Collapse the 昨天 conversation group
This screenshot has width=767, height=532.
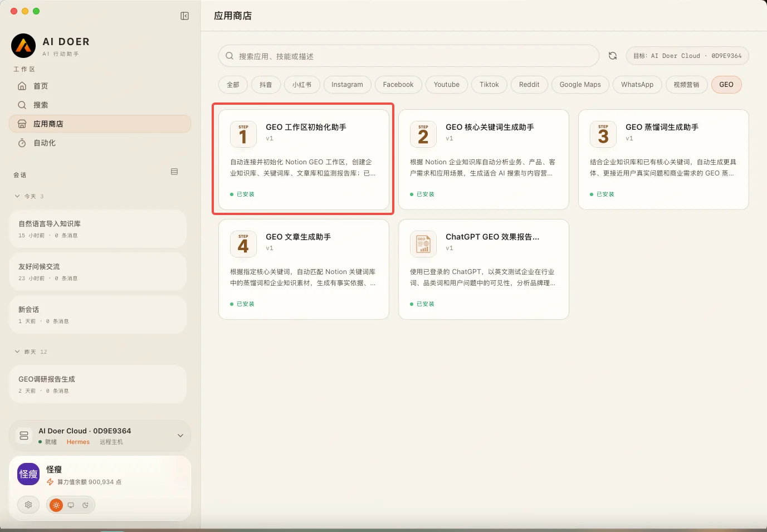click(17, 352)
